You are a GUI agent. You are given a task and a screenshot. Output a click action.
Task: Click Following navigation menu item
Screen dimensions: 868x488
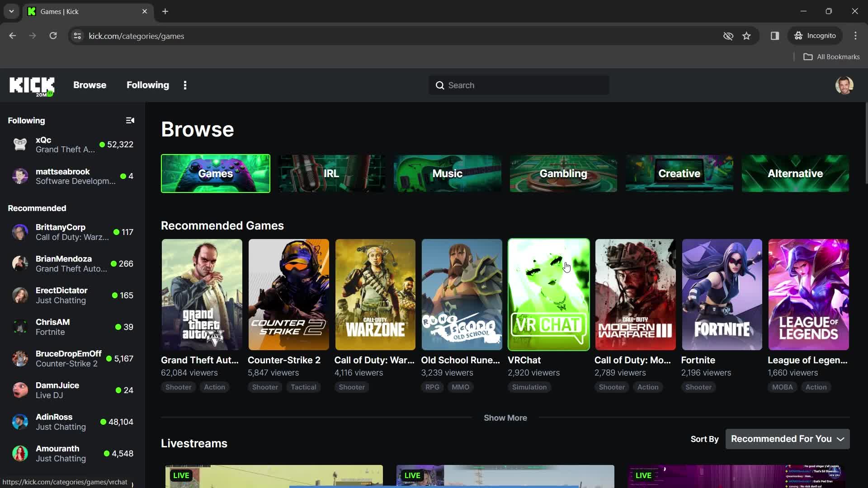(148, 85)
